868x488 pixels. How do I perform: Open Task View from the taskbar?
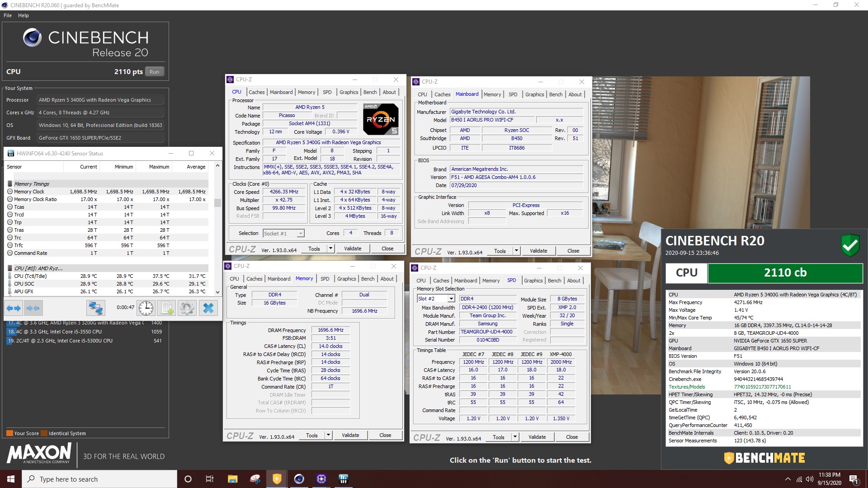click(210, 479)
